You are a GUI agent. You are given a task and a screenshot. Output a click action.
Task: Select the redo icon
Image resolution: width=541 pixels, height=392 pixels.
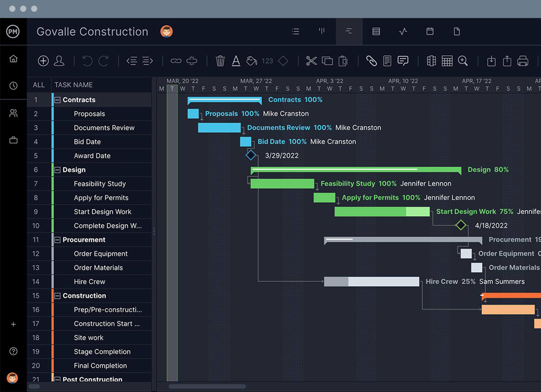pos(104,61)
